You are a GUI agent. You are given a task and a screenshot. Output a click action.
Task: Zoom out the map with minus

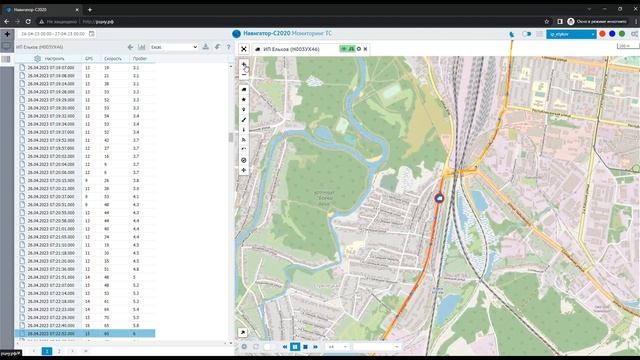tap(244, 75)
